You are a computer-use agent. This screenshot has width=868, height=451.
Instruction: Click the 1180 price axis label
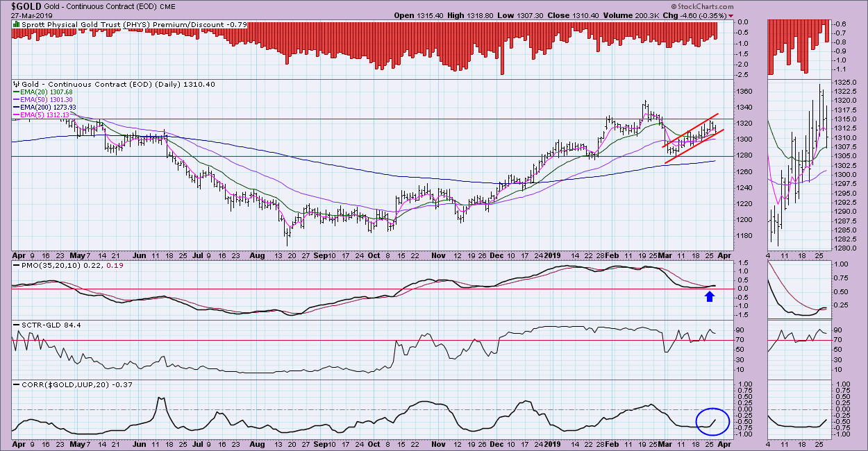[745, 235]
